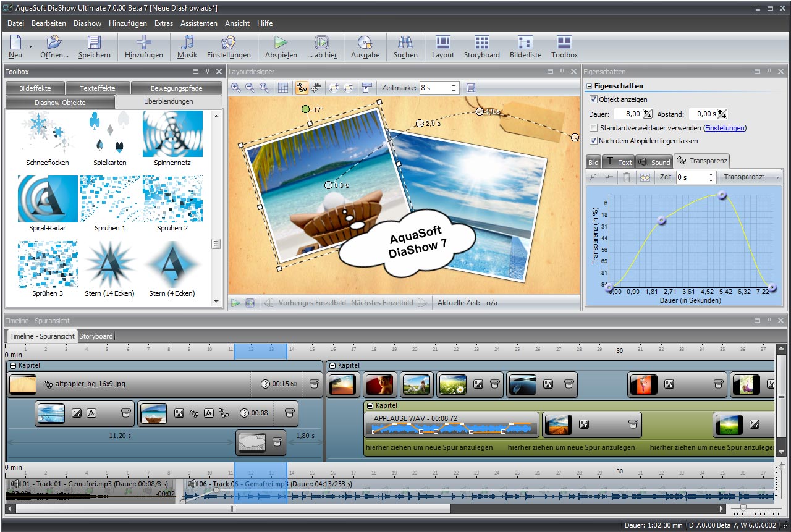Open the Storyboard view from toolbar

tap(481, 42)
